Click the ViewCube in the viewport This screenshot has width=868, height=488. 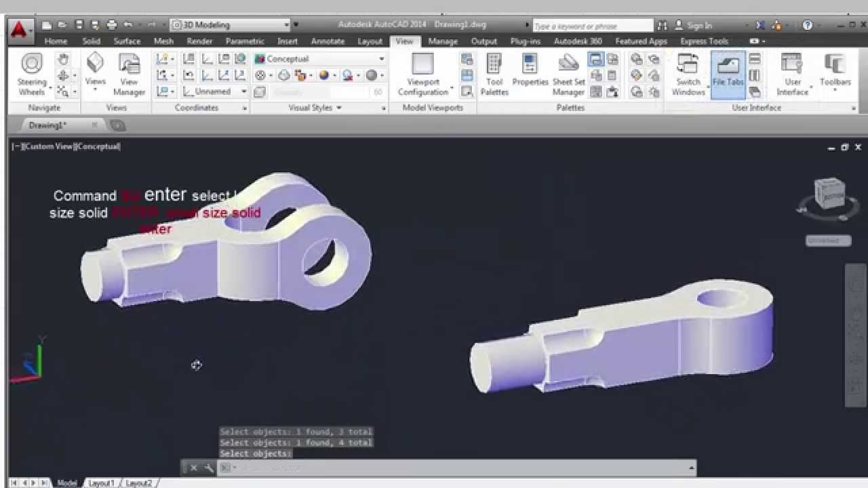829,195
